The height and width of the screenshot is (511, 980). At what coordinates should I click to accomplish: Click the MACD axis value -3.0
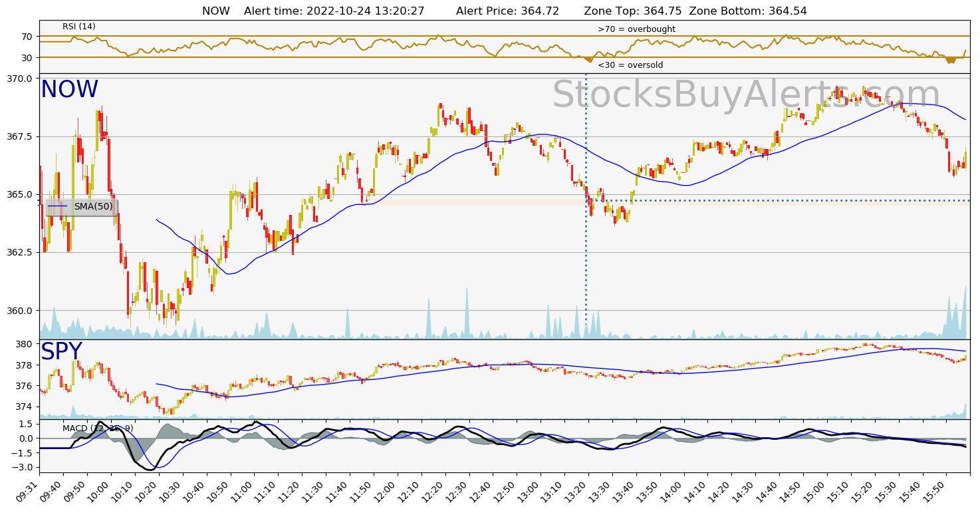point(22,468)
